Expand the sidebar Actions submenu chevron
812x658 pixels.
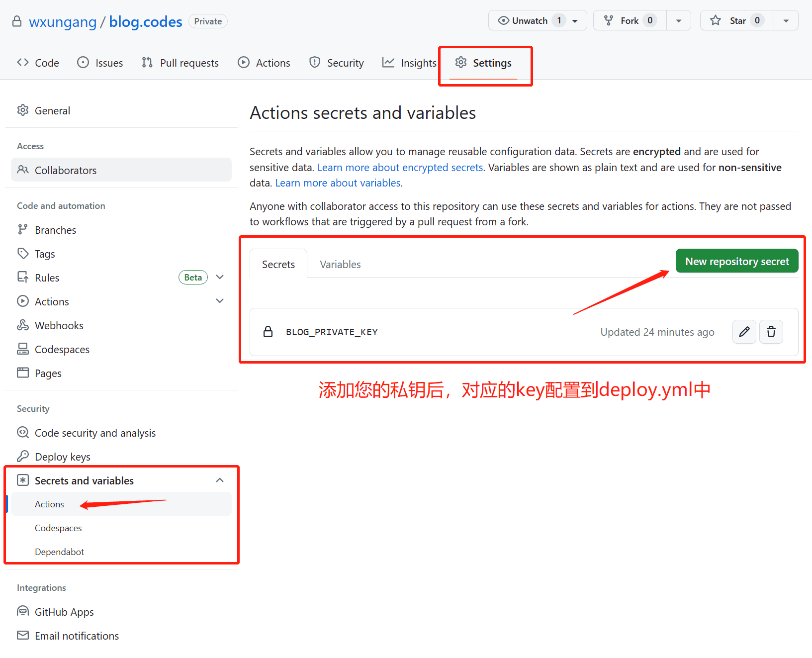(x=220, y=301)
